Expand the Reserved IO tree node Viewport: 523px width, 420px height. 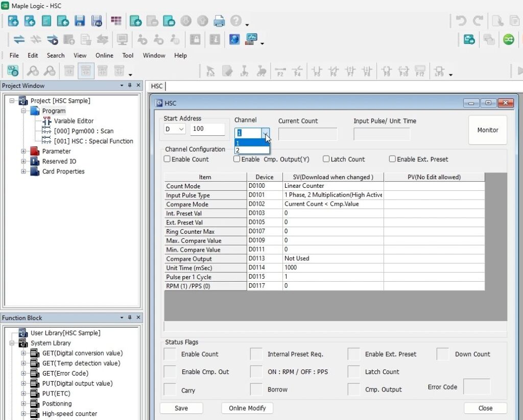23,161
